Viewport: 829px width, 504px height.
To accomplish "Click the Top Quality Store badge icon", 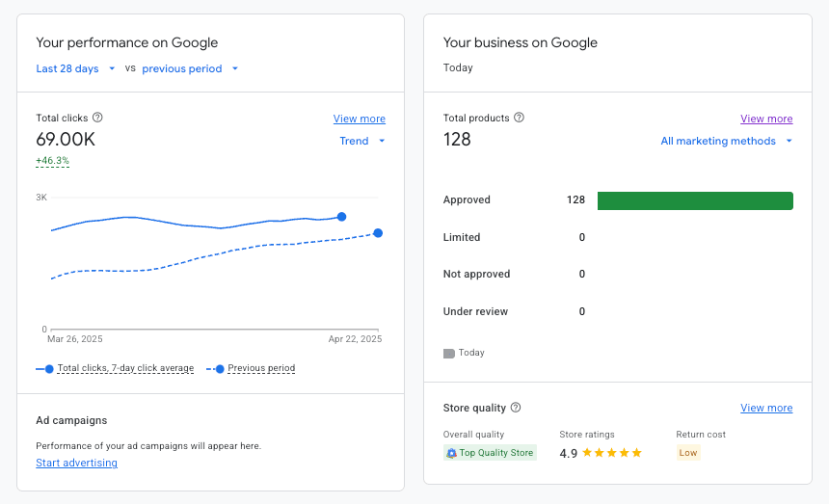I will 451,453.
